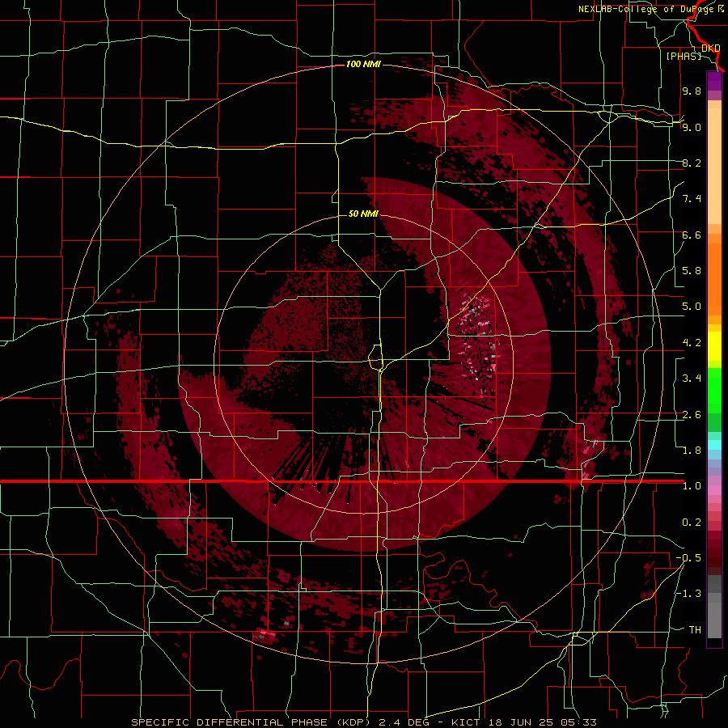Click the 1.0 scale value
The image size is (728, 728).
[692, 486]
